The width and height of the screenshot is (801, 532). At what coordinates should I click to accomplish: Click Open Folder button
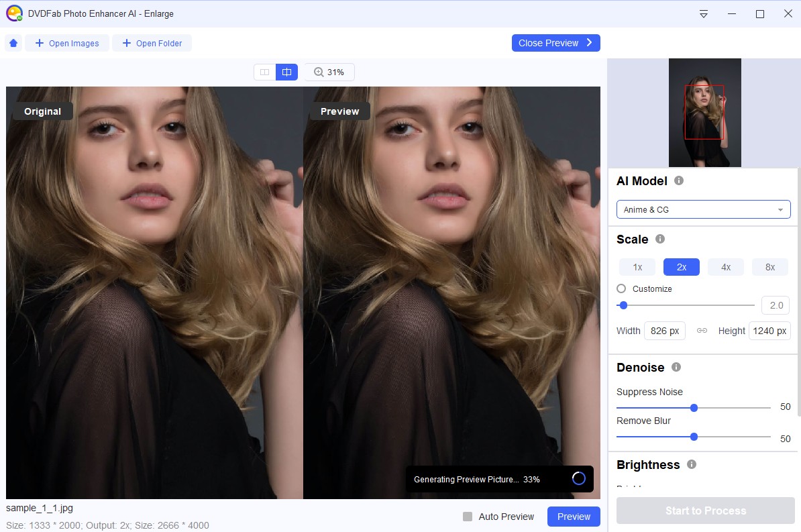coord(152,43)
